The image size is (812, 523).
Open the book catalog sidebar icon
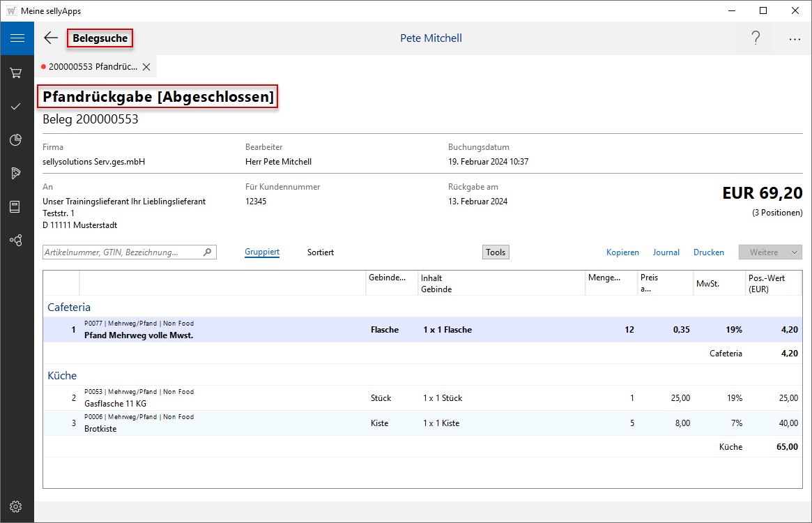(x=16, y=206)
